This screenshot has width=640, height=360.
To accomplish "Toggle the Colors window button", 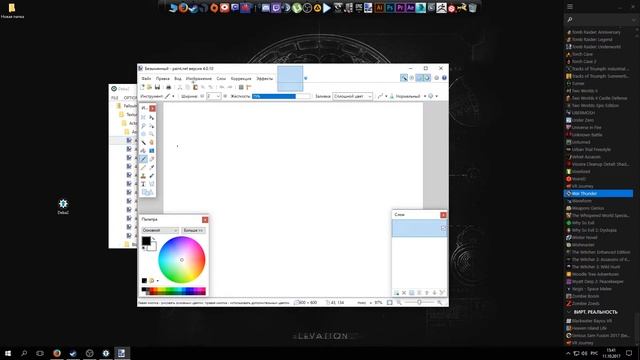I will coord(427,78).
